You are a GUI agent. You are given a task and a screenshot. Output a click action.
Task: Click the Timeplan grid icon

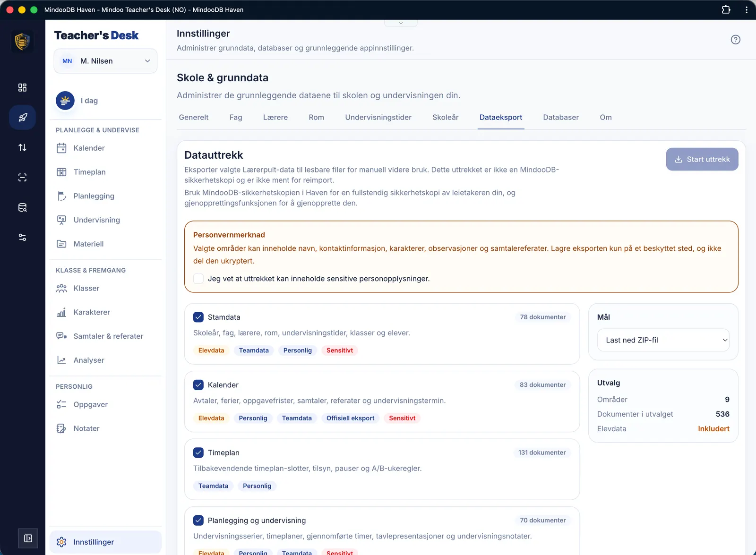click(x=61, y=172)
